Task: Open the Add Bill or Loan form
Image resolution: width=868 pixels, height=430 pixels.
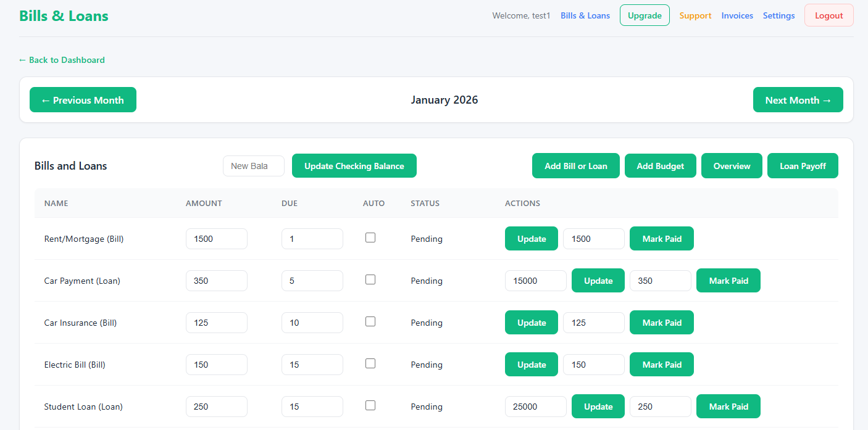Action: tap(575, 165)
